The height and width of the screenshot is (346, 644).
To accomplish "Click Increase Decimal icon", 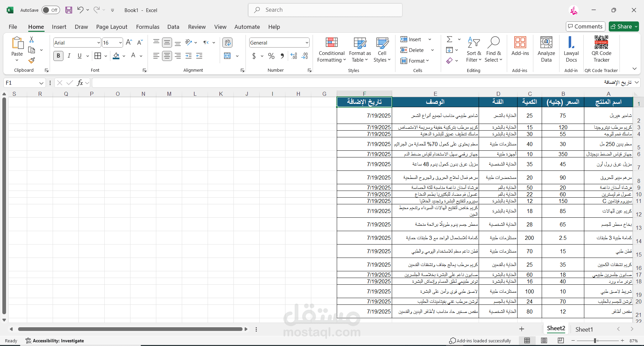I will tap(294, 56).
